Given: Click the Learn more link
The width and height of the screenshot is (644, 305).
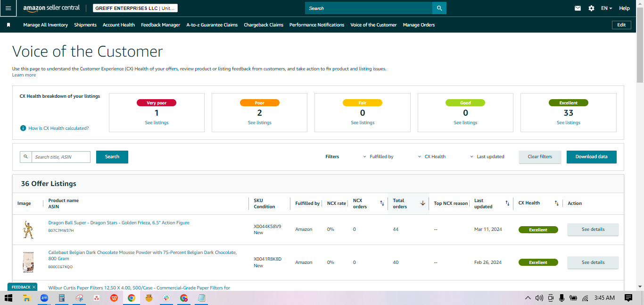Looking at the screenshot, I should pos(24,75).
